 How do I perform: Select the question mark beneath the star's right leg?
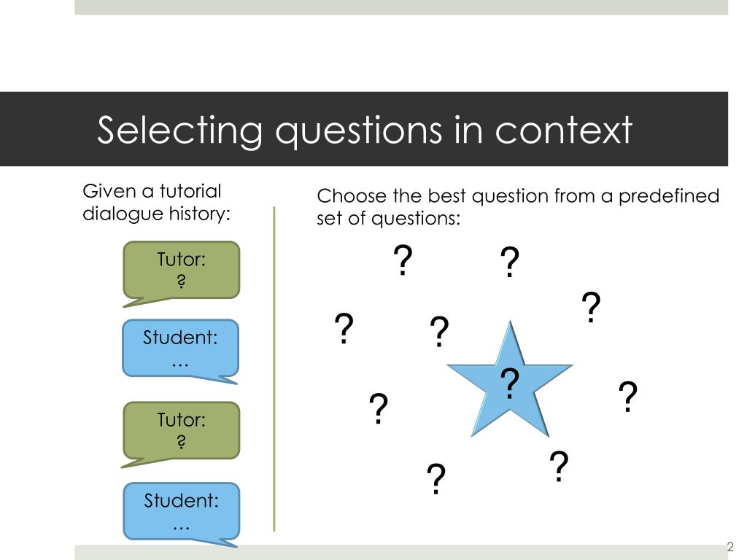pos(560,467)
